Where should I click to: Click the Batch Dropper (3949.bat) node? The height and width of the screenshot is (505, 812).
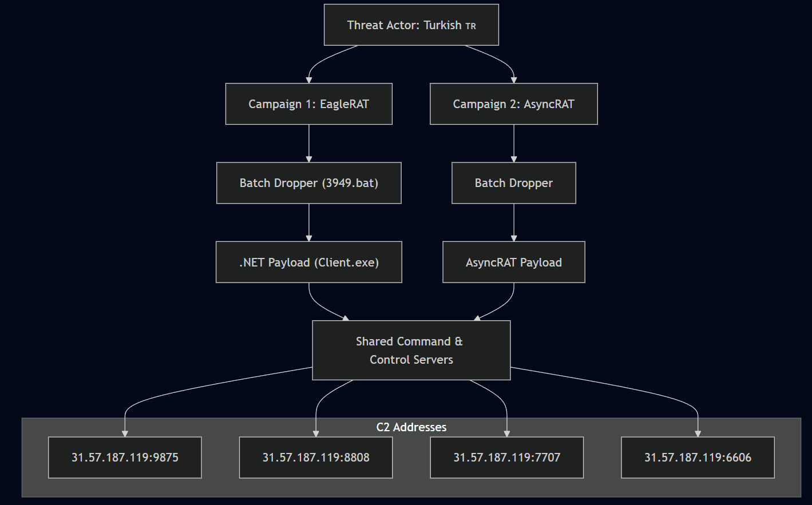pyautogui.click(x=308, y=183)
